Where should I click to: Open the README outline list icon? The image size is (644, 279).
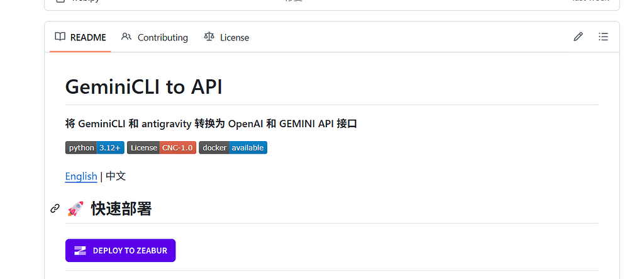pyautogui.click(x=603, y=37)
